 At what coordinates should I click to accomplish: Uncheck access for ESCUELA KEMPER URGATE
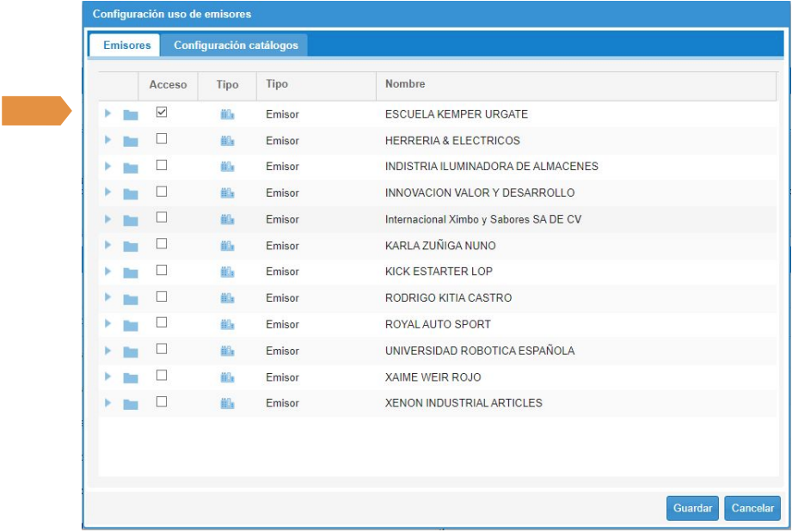(162, 113)
